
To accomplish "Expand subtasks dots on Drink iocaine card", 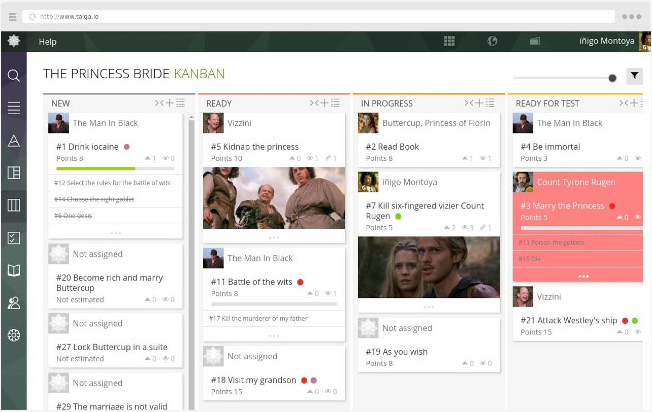I will tap(114, 233).
